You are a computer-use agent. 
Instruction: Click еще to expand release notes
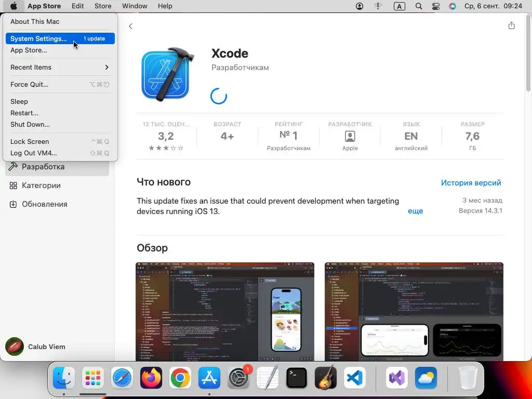click(415, 211)
